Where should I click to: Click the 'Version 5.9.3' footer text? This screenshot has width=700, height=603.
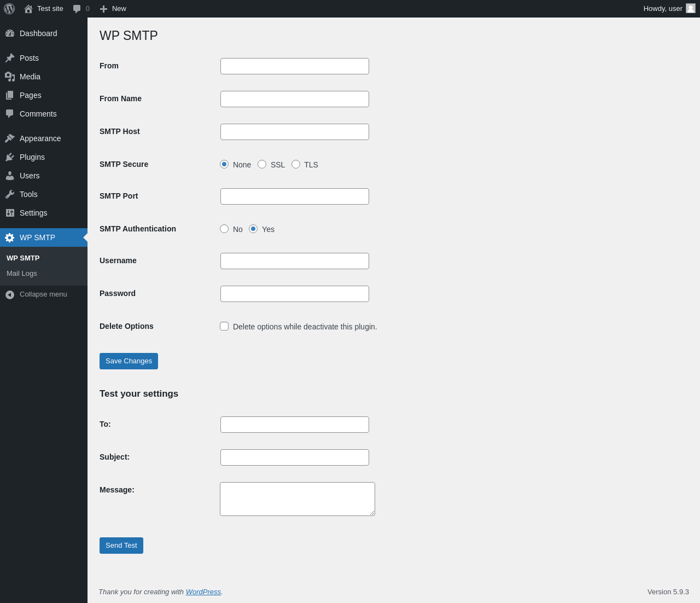pyautogui.click(x=668, y=592)
